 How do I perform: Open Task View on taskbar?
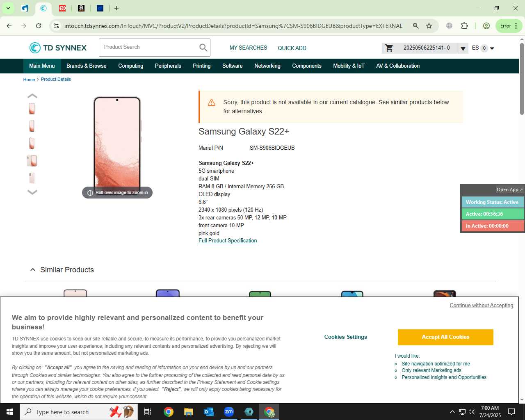148,412
